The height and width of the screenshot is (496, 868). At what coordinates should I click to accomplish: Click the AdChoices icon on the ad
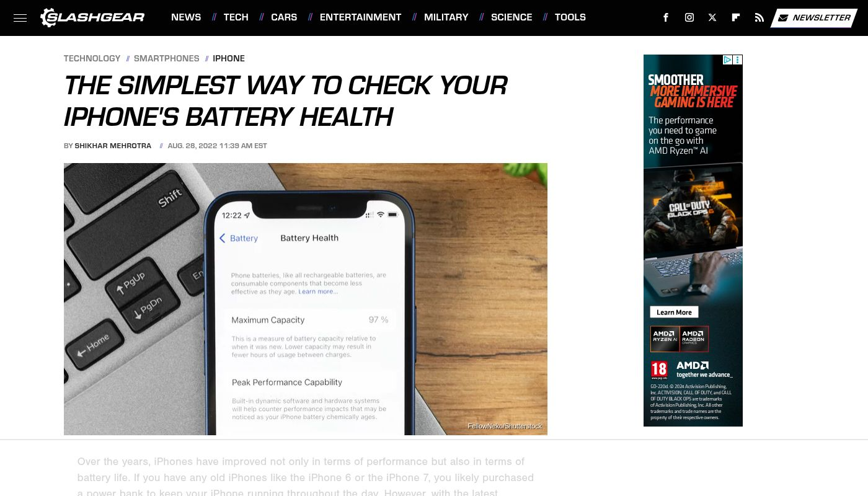click(728, 60)
